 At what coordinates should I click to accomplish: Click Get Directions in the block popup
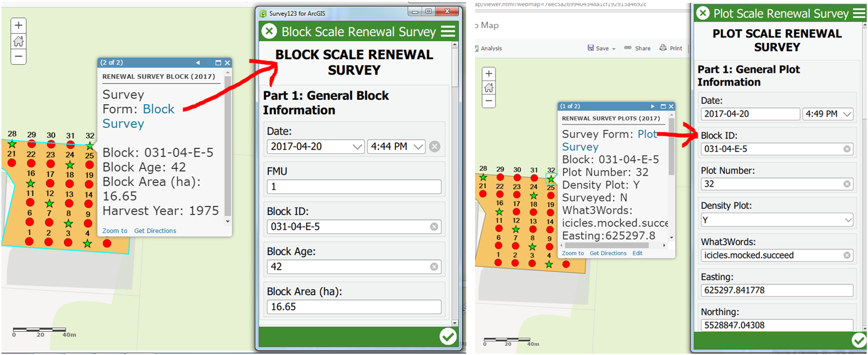(x=155, y=231)
